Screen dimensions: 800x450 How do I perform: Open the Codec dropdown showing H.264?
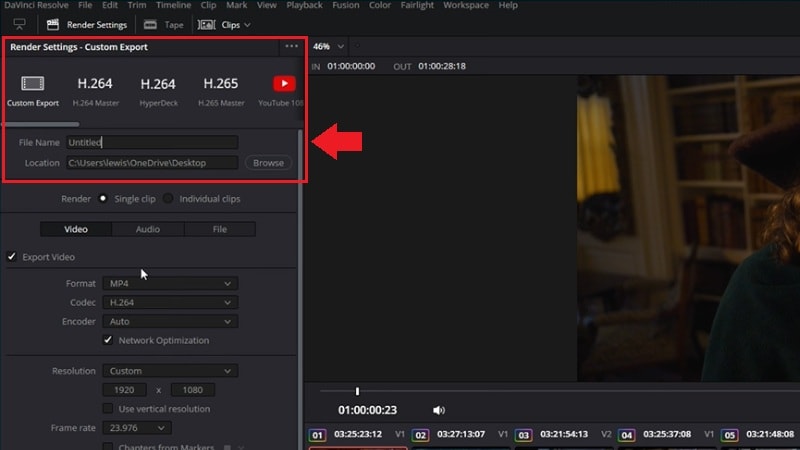[170, 302]
